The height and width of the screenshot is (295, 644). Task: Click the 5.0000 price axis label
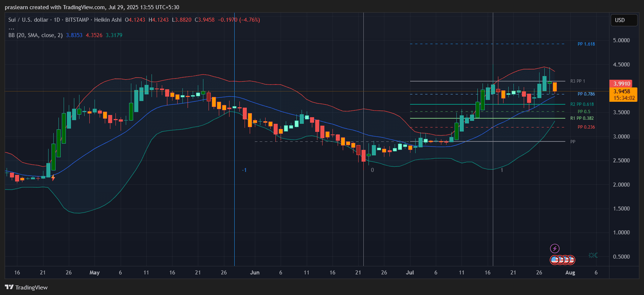pos(621,40)
